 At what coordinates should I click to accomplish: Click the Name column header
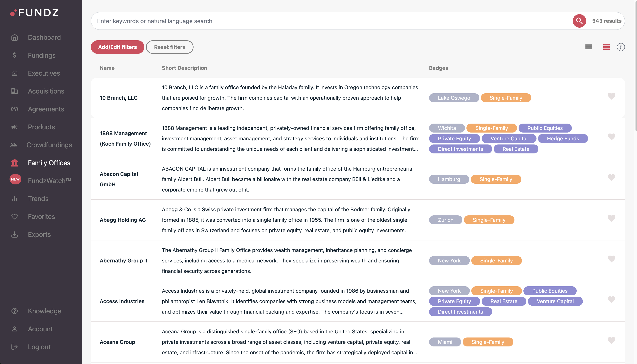coord(107,68)
